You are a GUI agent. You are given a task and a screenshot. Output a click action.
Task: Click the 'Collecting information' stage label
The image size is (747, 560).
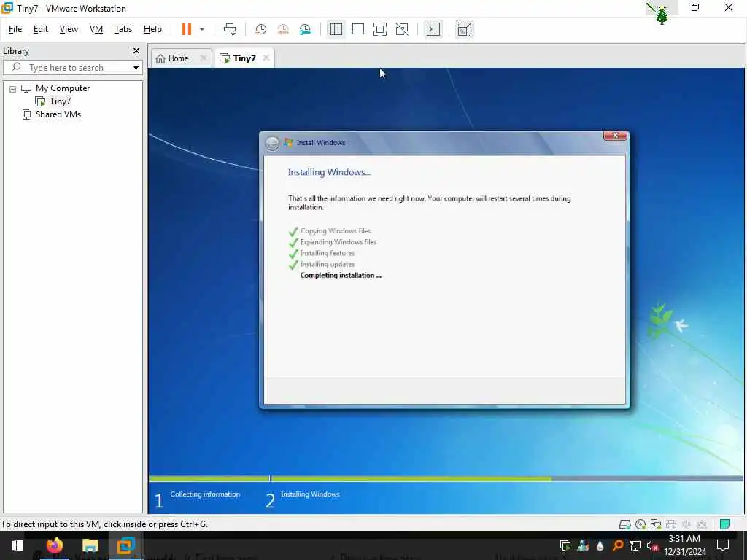tap(205, 494)
